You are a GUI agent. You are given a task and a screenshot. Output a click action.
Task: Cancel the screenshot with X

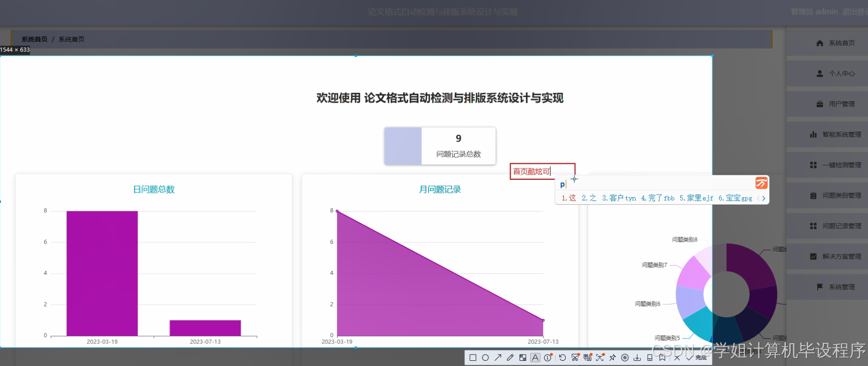(677, 358)
